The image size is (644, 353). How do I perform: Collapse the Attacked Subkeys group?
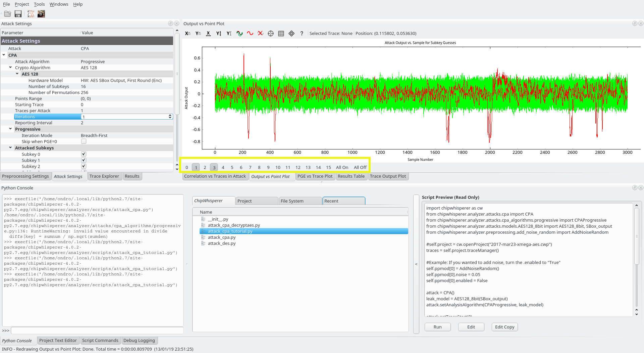(x=10, y=148)
